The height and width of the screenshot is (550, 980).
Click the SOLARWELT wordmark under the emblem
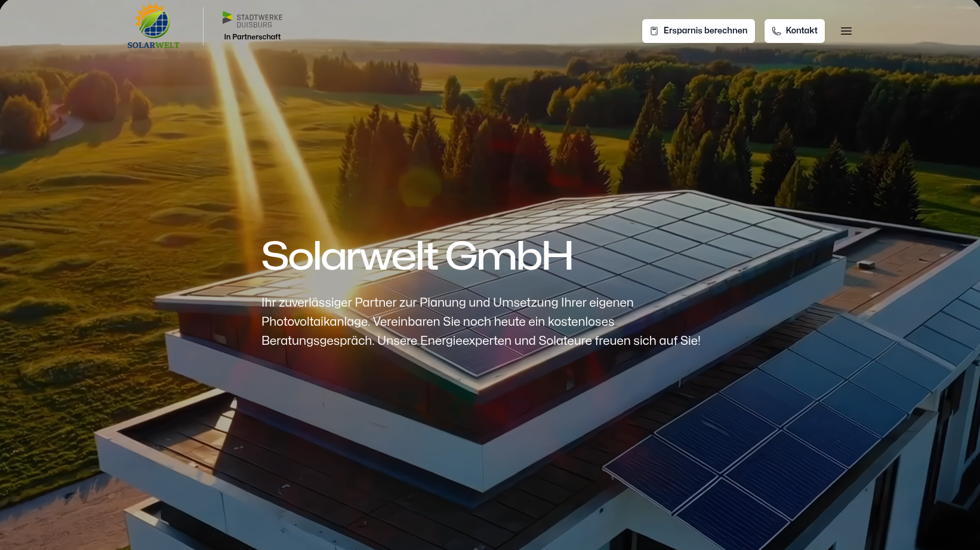153,45
